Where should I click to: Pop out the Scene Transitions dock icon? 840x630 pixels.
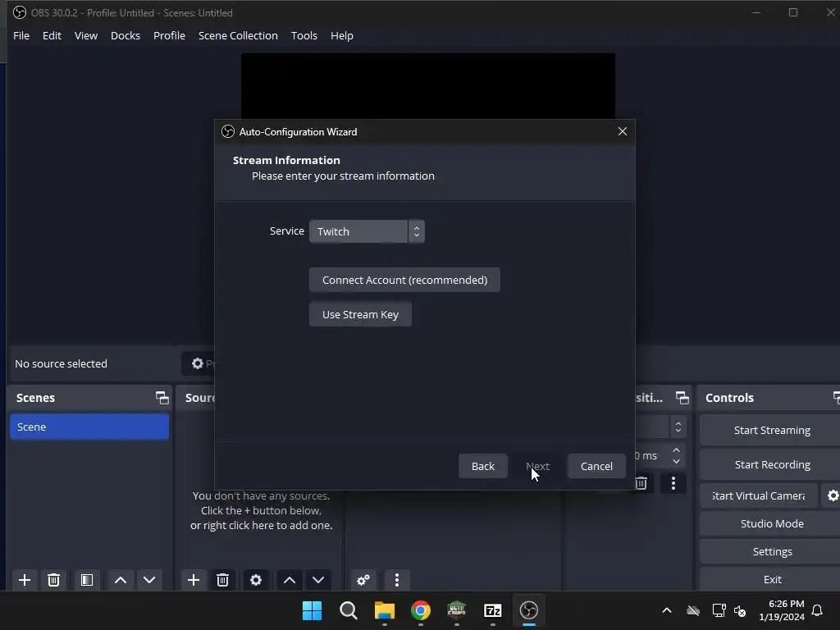(x=682, y=398)
